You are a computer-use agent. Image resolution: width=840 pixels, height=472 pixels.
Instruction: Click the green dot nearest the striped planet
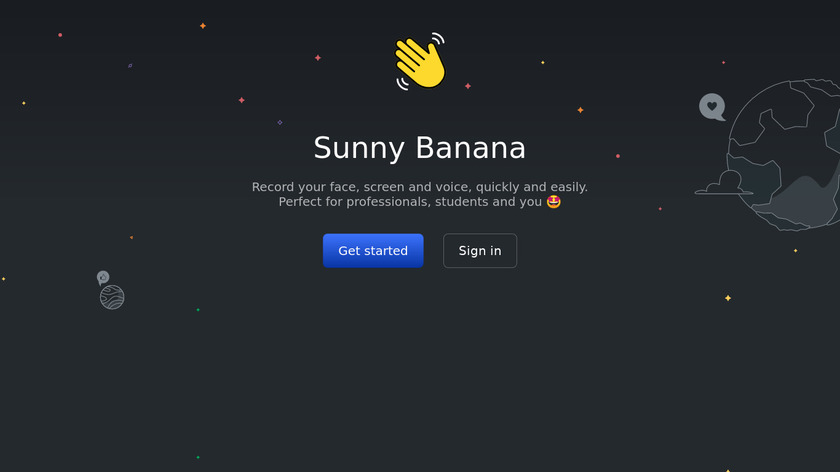(x=198, y=310)
